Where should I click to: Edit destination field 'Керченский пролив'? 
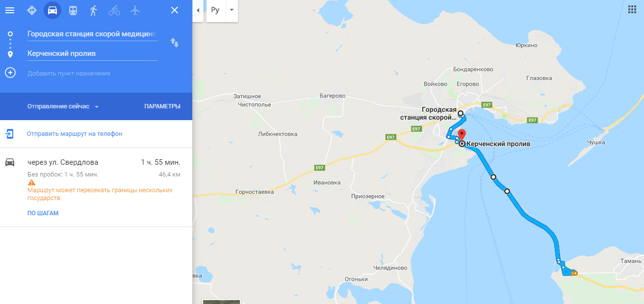(92, 53)
